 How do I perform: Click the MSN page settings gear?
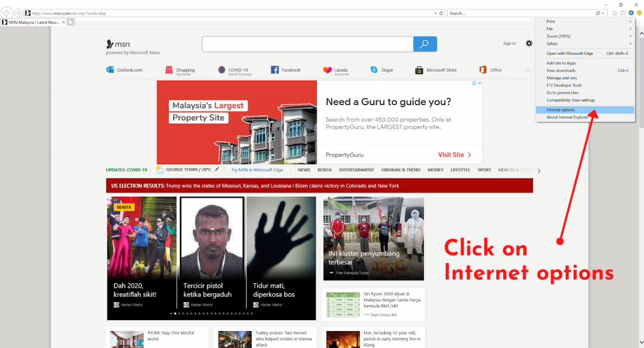[529, 43]
